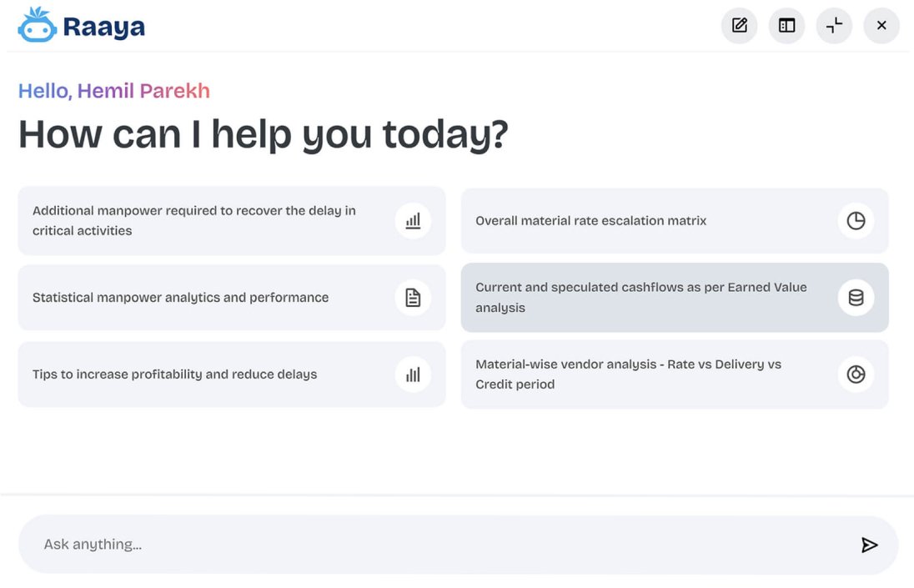The height and width of the screenshot is (588, 914).
Task: Select "Overall material rate escalation matrix"
Action: [590, 221]
